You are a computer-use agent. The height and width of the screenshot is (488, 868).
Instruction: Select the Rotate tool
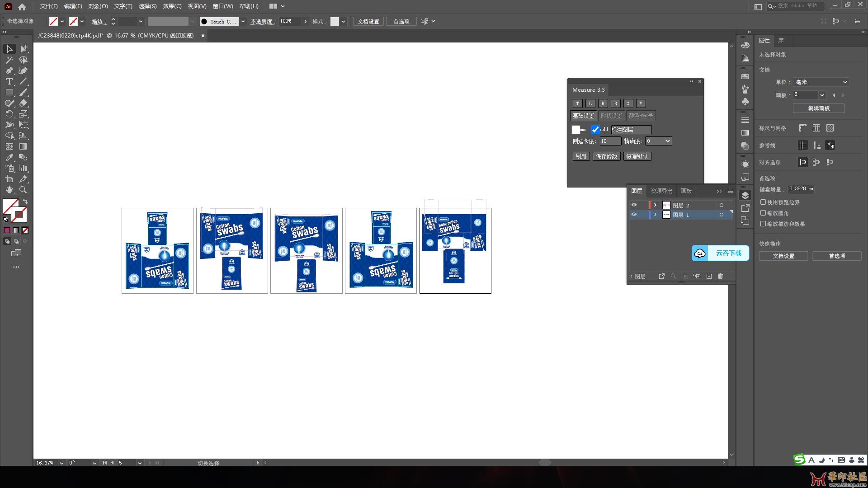click(x=9, y=114)
